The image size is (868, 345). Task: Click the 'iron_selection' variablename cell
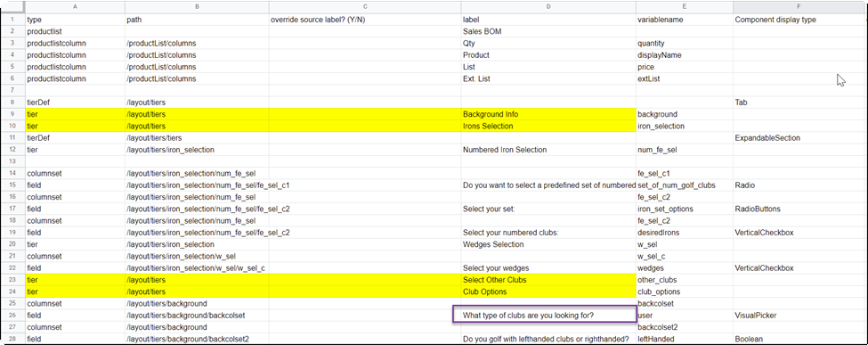point(685,126)
